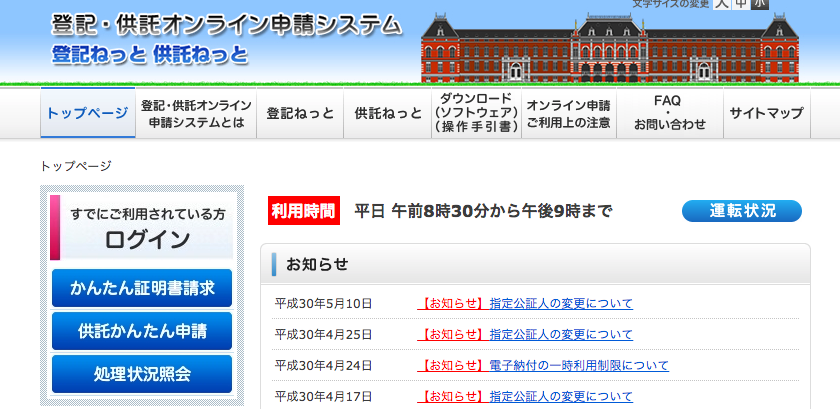Click the date 平成30年5月10日
Viewport: 840px width, 409px height.
click(x=323, y=304)
